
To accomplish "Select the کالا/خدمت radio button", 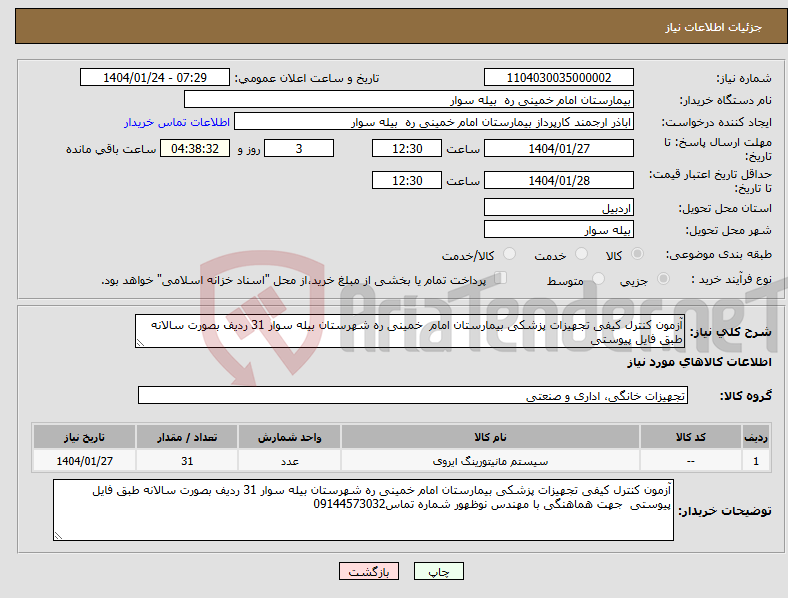I will 509,254.
